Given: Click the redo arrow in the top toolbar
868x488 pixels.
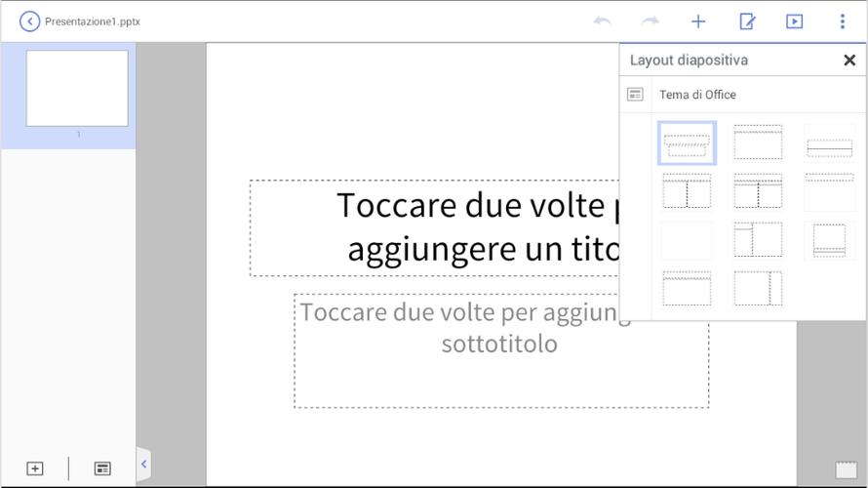Looking at the screenshot, I should tap(651, 21).
